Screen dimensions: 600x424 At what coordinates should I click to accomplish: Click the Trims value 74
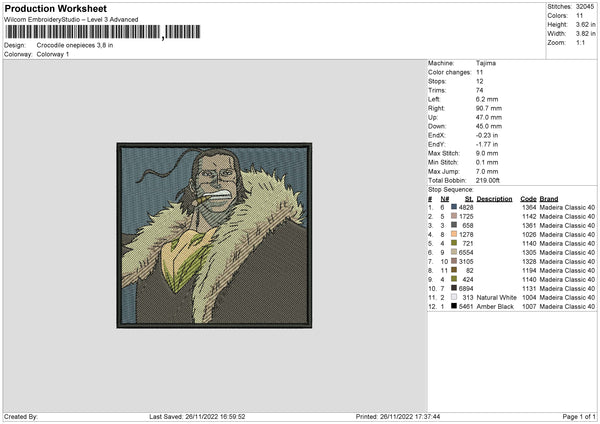click(x=479, y=90)
